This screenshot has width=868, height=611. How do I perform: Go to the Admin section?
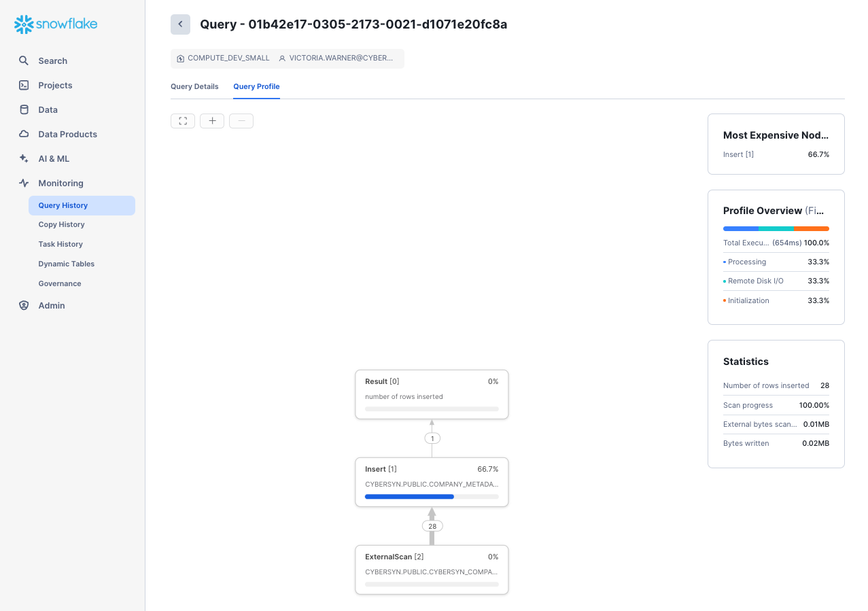(x=52, y=306)
